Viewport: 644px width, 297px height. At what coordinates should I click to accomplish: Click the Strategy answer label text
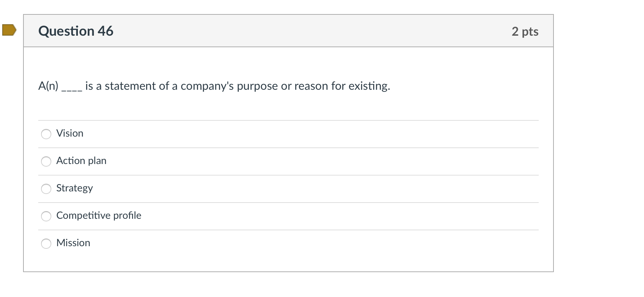(74, 188)
